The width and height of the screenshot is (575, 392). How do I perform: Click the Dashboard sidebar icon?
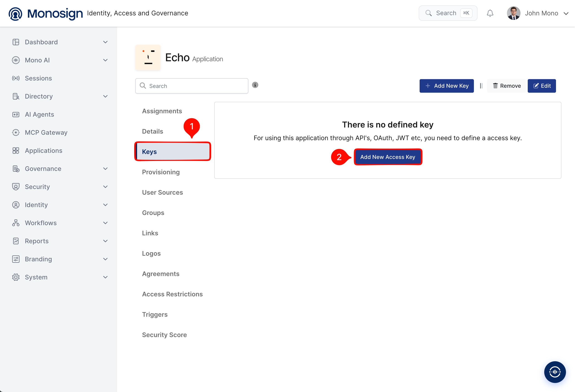click(x=16, y=42)
